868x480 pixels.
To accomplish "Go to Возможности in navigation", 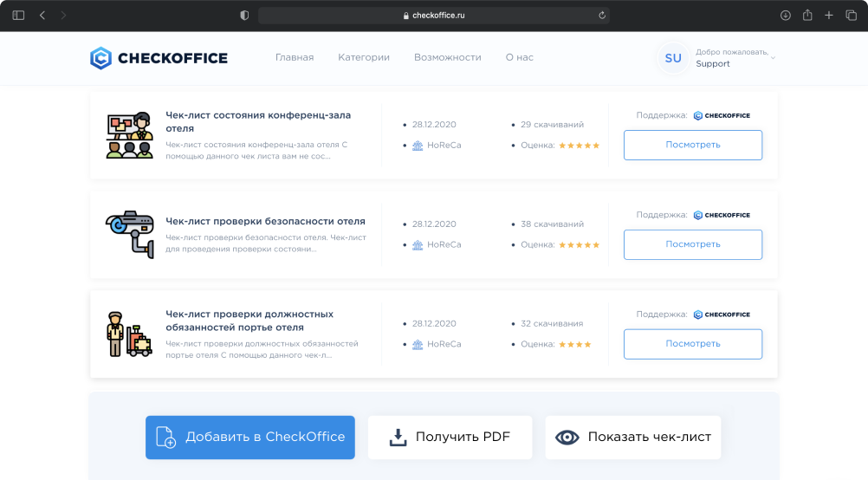I will point(447,57).
